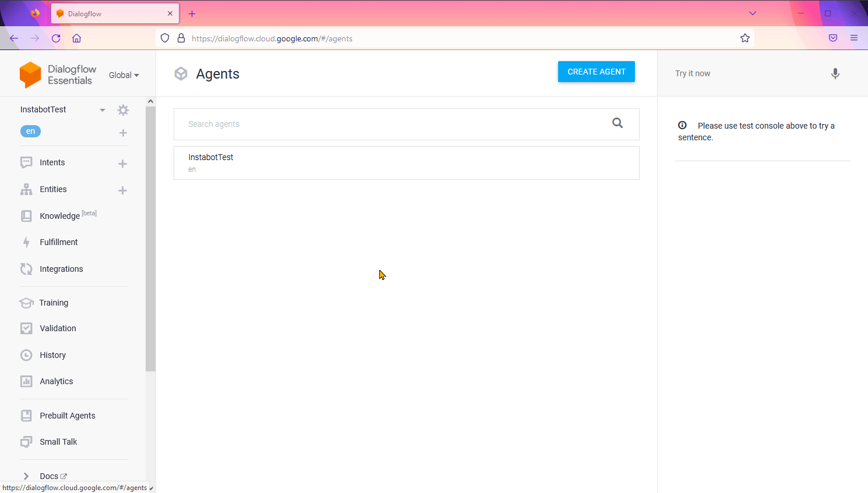Click the browser address bar URL
Image resolution: width=868 pixels, height=493 pixels.
(x=272, y=38)
